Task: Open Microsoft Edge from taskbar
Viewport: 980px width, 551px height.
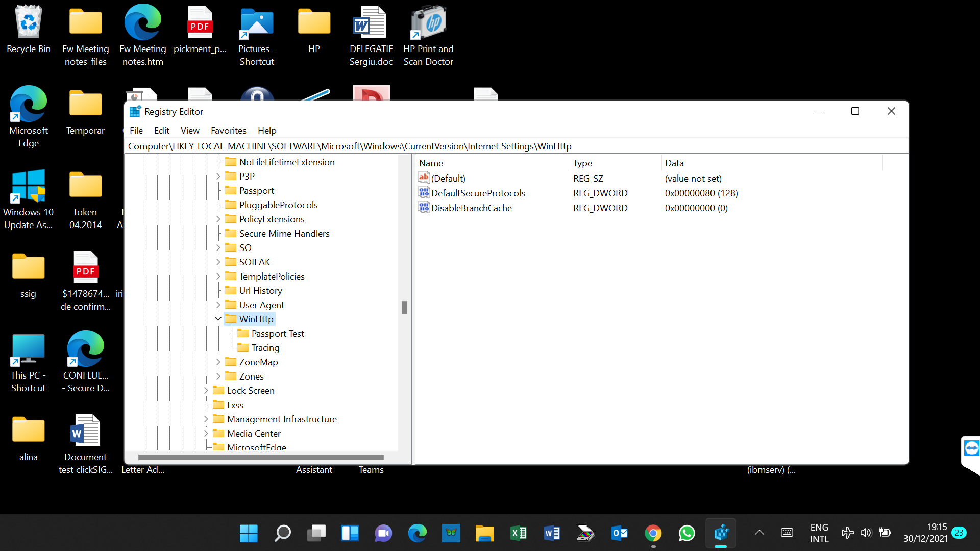Action: tap(417, 533)
